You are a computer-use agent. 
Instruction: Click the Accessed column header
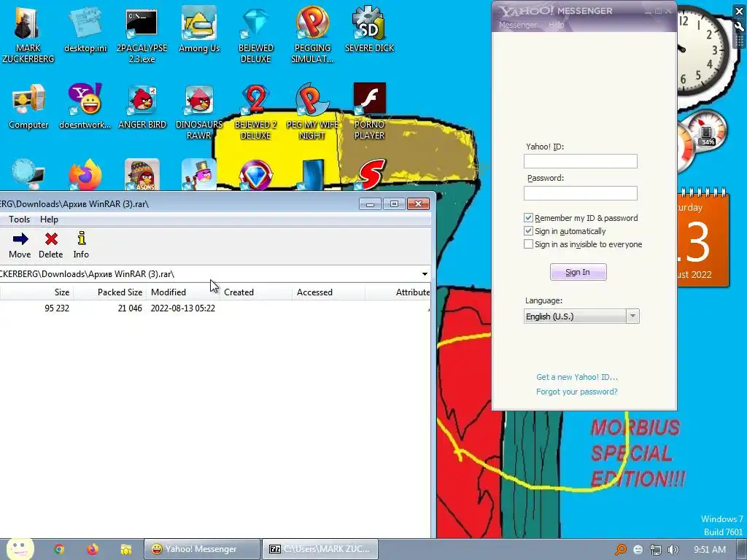point(329,292)
